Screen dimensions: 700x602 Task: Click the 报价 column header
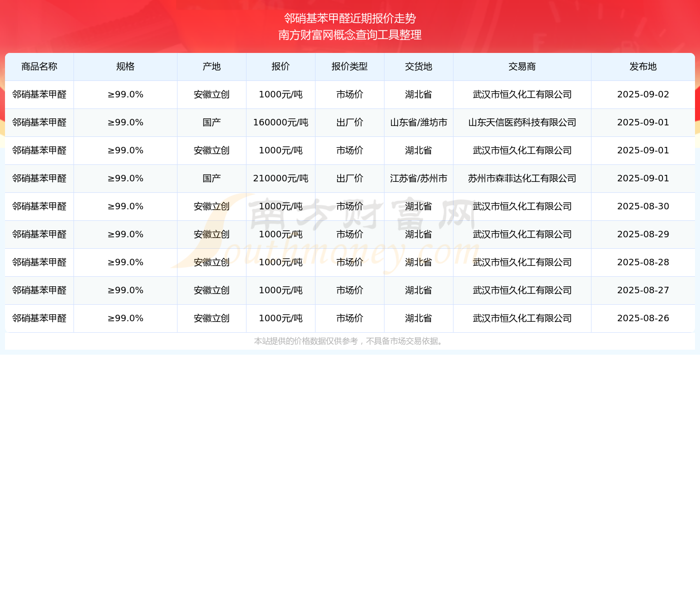[280, 66]
